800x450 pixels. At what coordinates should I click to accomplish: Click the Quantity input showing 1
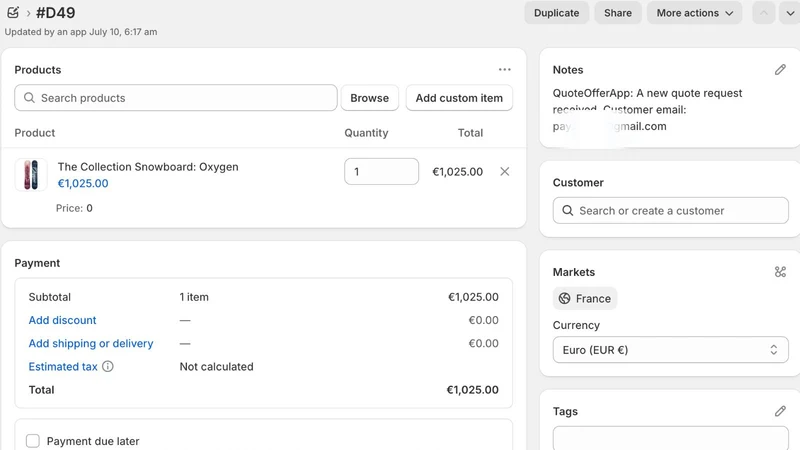pyautogui.click(x=381, y=171)
